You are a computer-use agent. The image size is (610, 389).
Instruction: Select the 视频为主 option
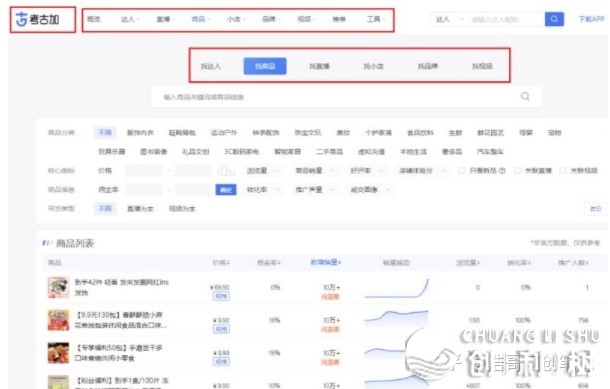pyautogui.click(x=182, y=209)
